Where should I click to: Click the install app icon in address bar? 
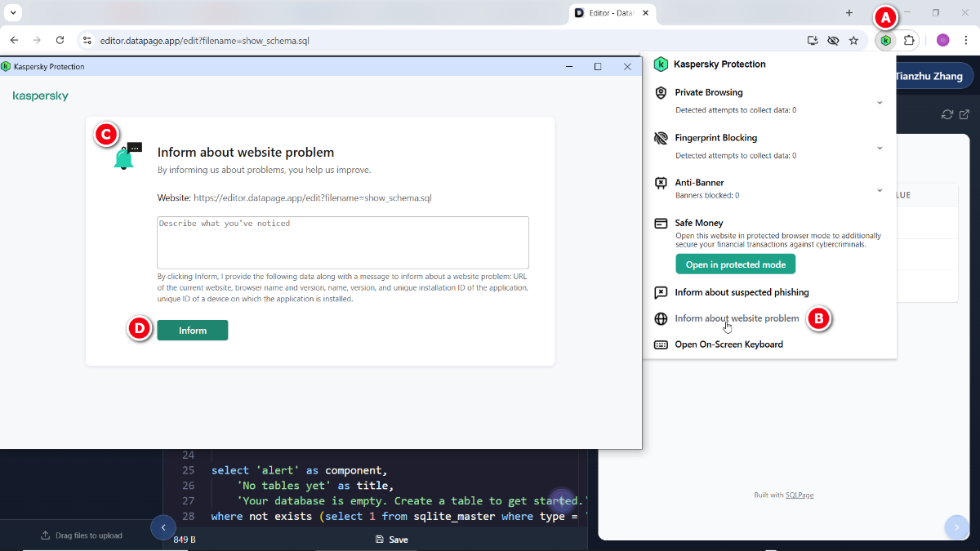[813, 40]
